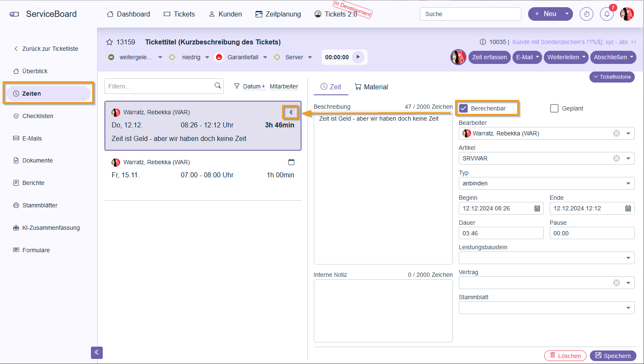
Task: Open the notification bell
Action: [x=607, y=14]
